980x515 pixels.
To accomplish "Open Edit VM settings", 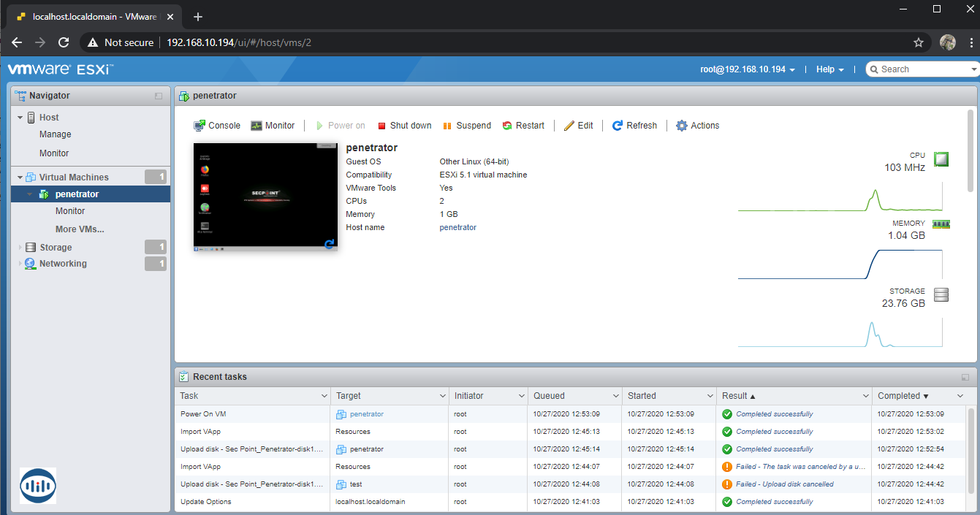I will [578, 126].
